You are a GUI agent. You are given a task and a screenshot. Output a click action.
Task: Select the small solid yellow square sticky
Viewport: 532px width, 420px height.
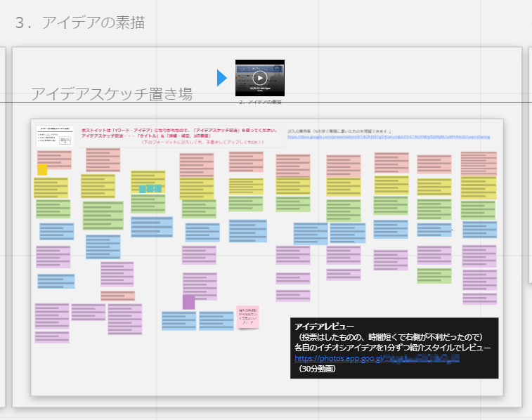[42, 169]
